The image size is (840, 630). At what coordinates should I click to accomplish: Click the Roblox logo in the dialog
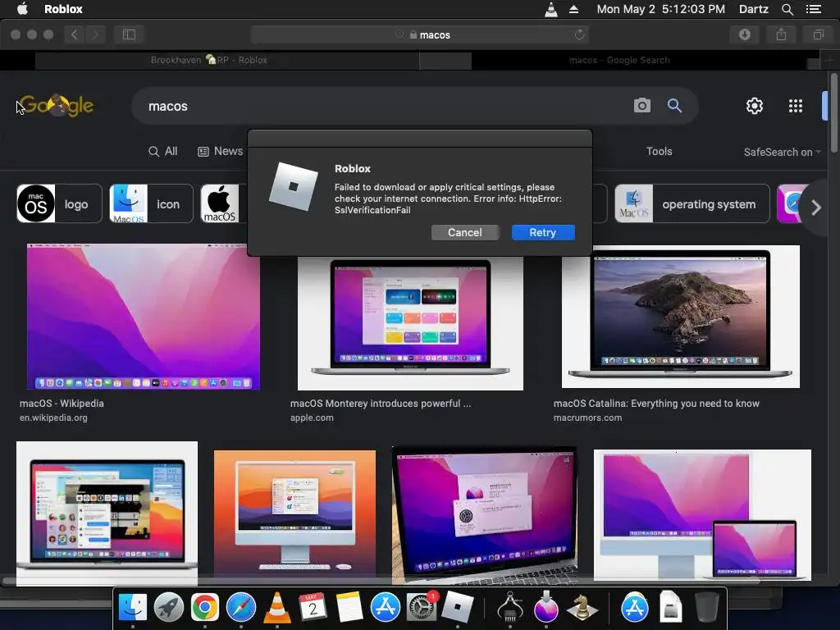[x=293, y=187]
